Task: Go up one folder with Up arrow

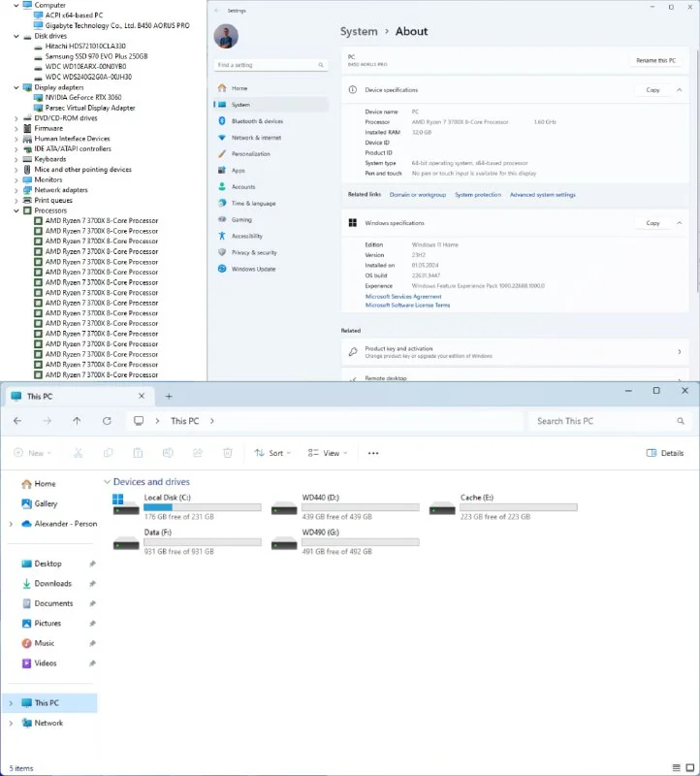Action: click(77, 421)
